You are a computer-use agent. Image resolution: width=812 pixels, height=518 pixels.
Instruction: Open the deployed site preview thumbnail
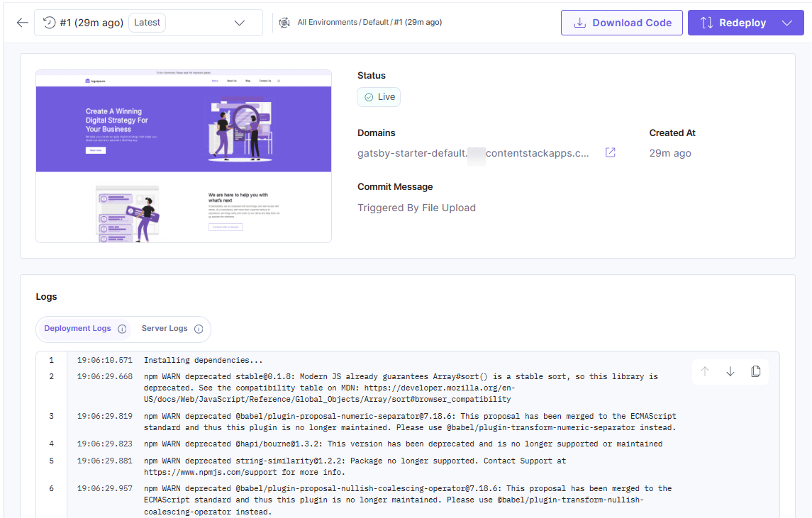184,156
